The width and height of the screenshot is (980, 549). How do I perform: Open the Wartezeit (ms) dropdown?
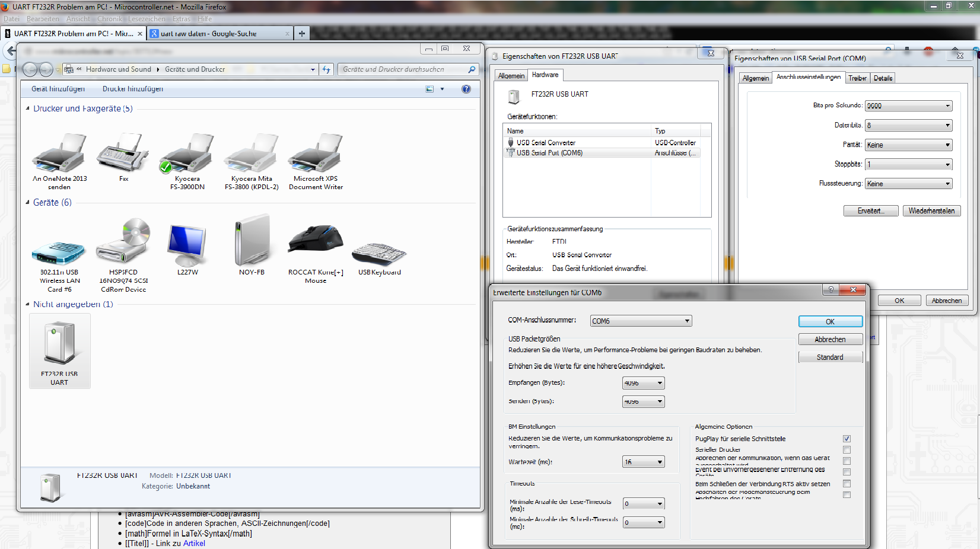(643, 462)
